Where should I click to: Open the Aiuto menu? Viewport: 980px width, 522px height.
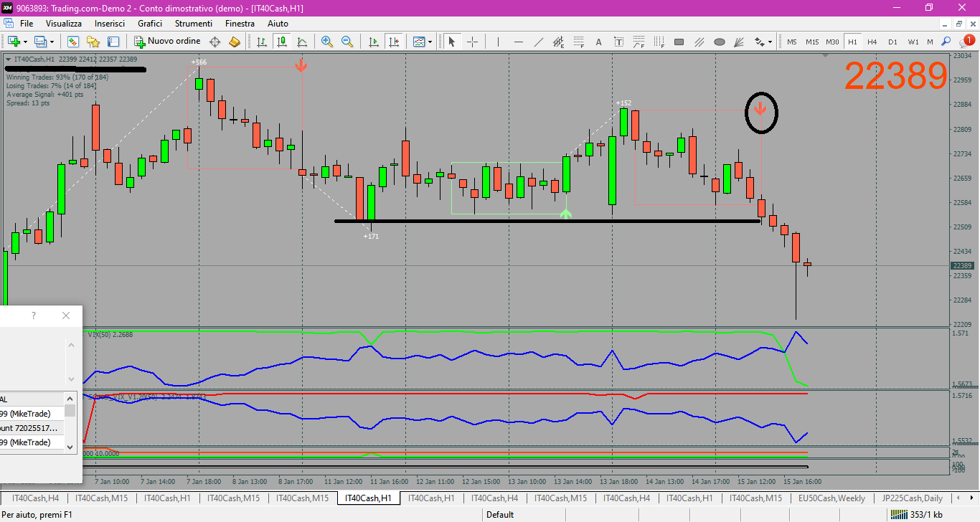click(278, 24)
